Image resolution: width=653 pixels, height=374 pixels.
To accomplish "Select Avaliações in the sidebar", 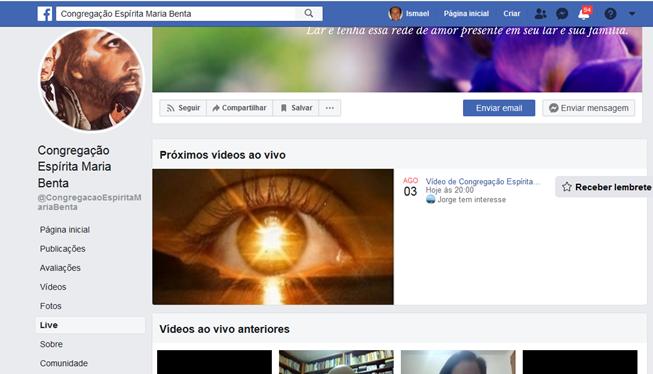I will (x=60, y=268).
